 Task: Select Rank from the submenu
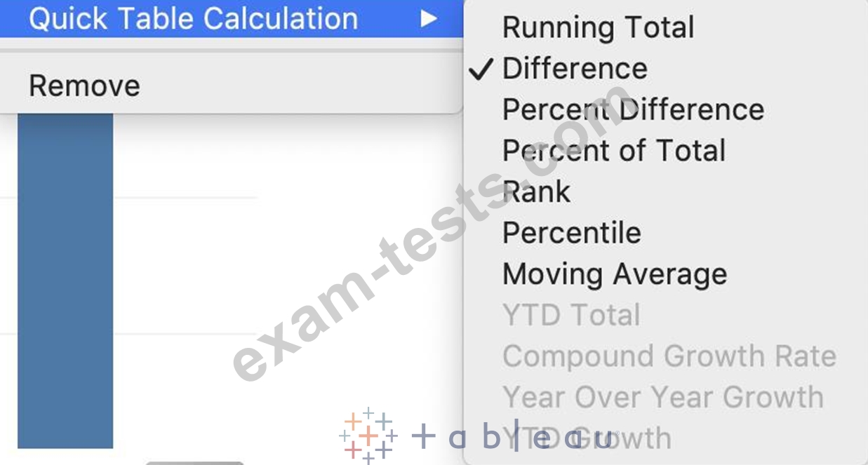pos(536,191)
